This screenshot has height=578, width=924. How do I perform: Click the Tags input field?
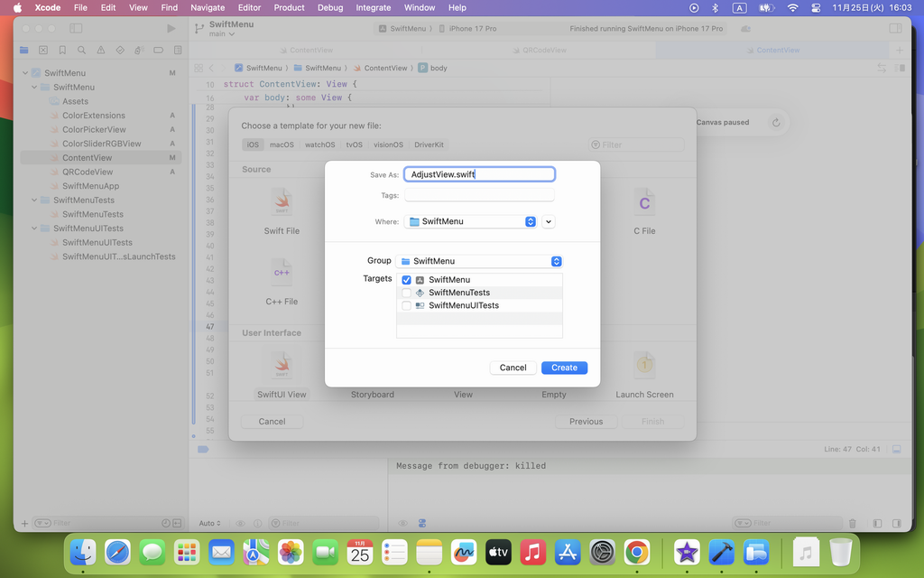point(479,195)
